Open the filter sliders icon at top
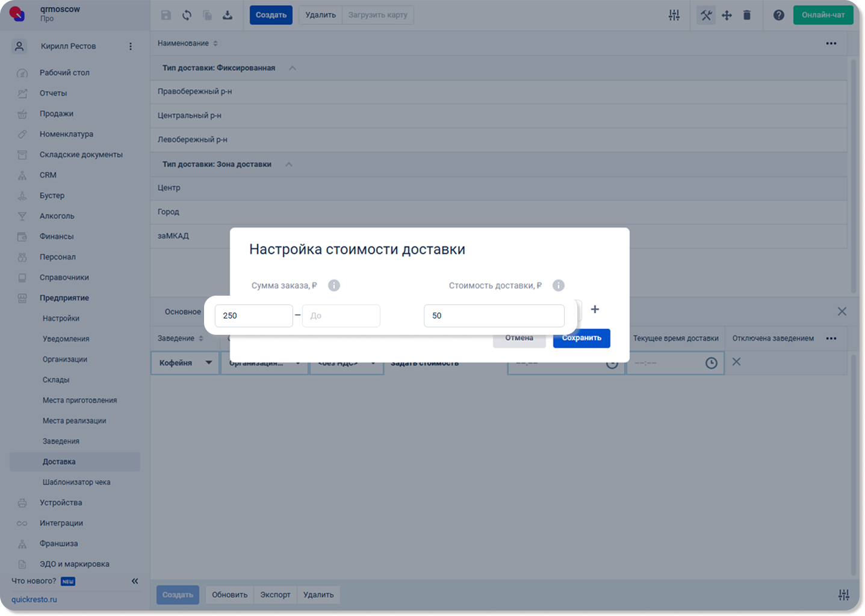Screen dimensions: 865x616 coord(674,15)
